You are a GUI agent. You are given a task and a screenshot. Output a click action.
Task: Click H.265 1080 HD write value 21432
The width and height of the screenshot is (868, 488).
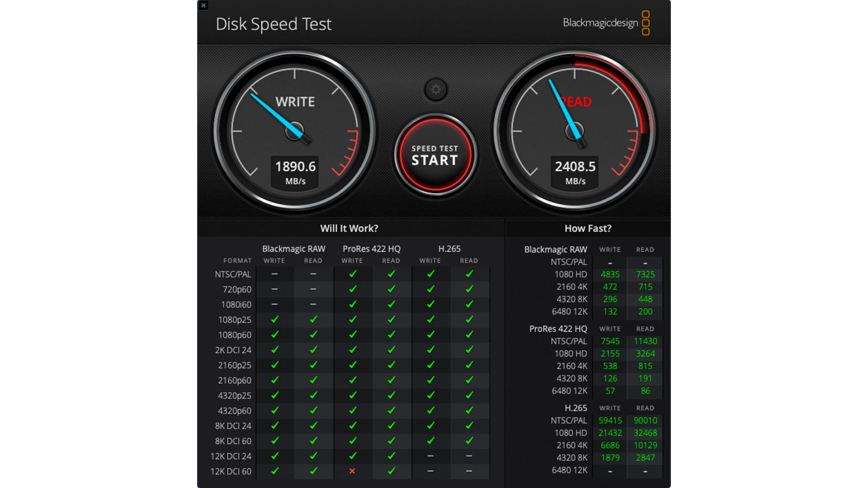(610, 433)
